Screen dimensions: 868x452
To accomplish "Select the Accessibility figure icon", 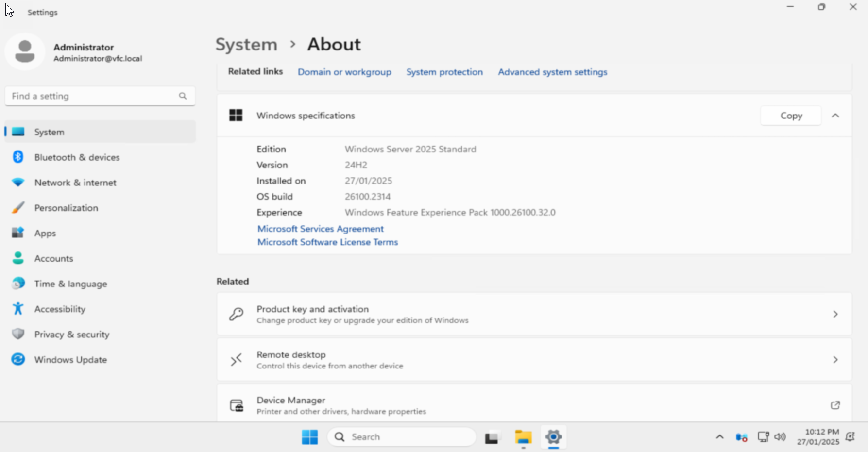I will (18, 309).
